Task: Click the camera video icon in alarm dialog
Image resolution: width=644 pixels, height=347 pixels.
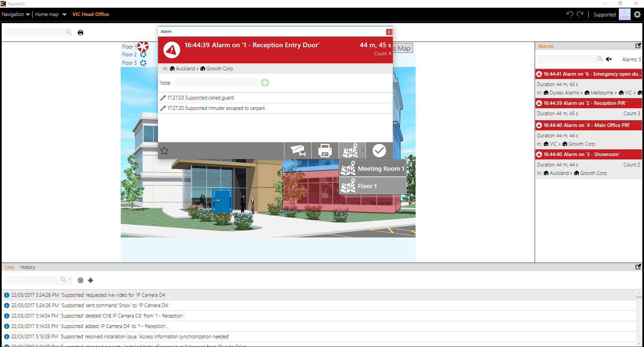Action: click(x=298, y=151)
